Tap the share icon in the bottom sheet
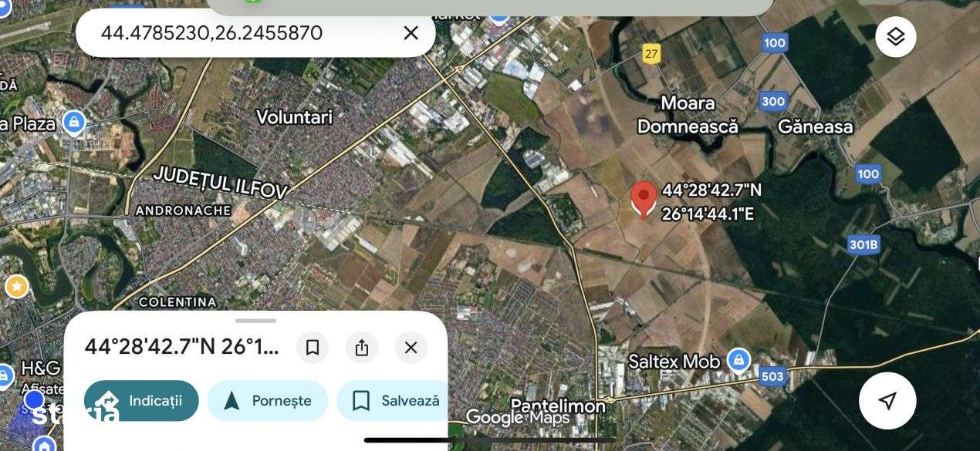The width and height of the screenshot is (980, 451). 362,348
